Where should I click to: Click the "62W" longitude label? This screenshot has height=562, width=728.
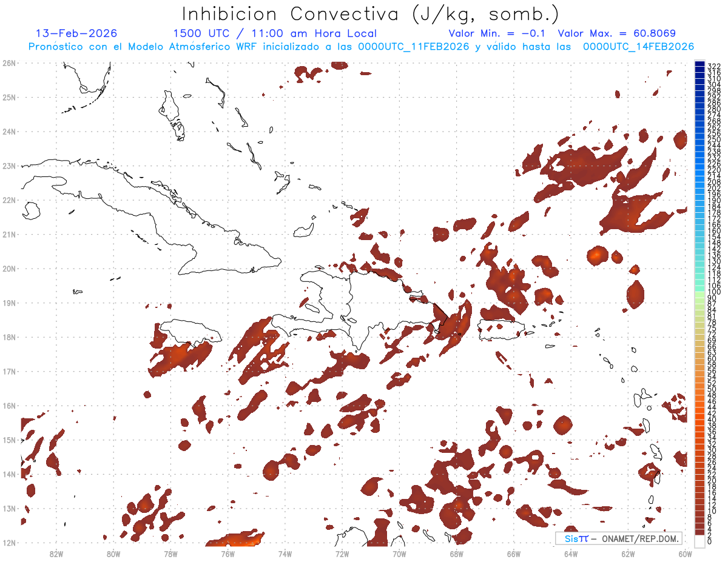[628, 554]
